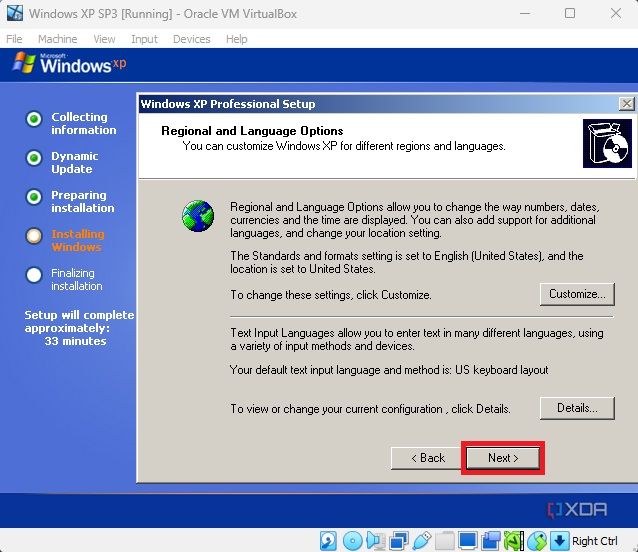The width and height of the screenshot is (638, 552).
Task: Select the Collecting information step indicator
Action: [34, 119]
